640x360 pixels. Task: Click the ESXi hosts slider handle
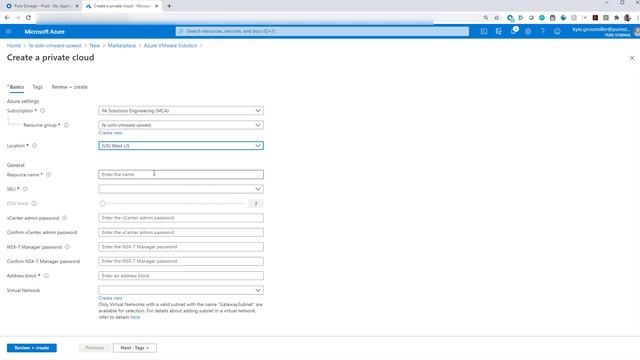[x=102, y=203]
